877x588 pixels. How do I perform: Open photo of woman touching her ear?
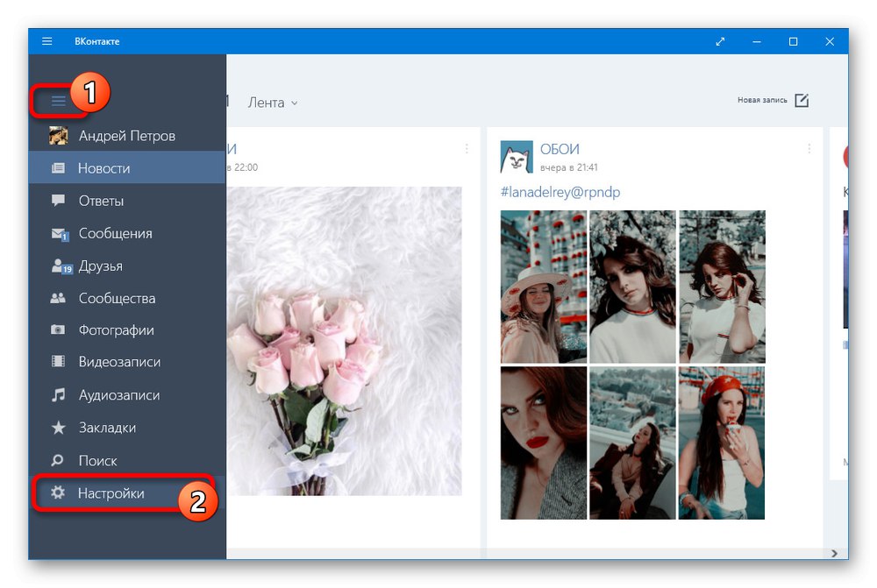coord(722,287)
